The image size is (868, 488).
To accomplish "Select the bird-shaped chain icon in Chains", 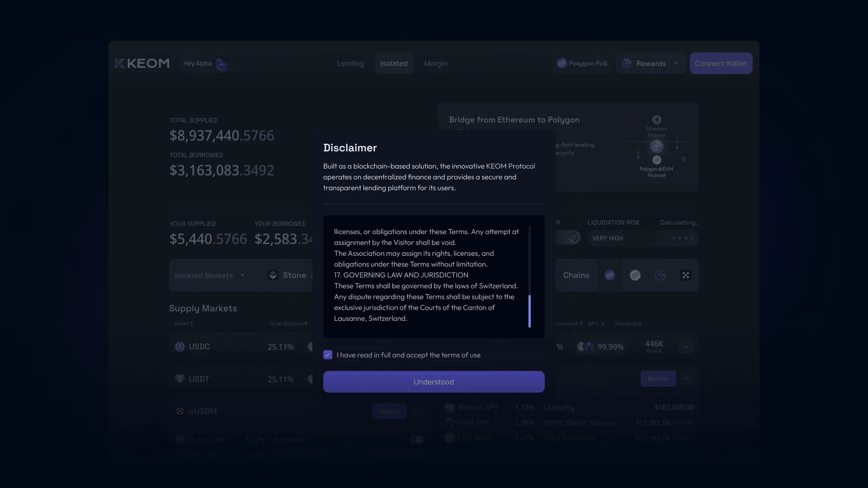I will click(660, 275).
